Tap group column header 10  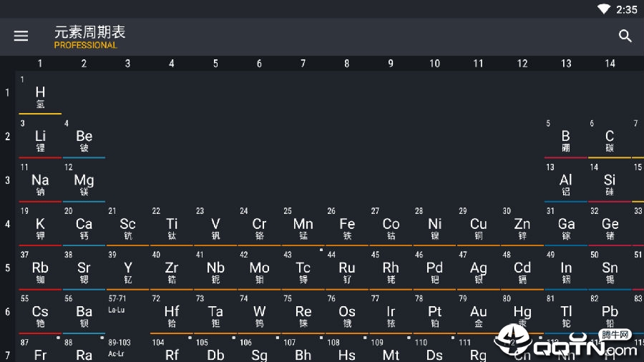[434, 63]
